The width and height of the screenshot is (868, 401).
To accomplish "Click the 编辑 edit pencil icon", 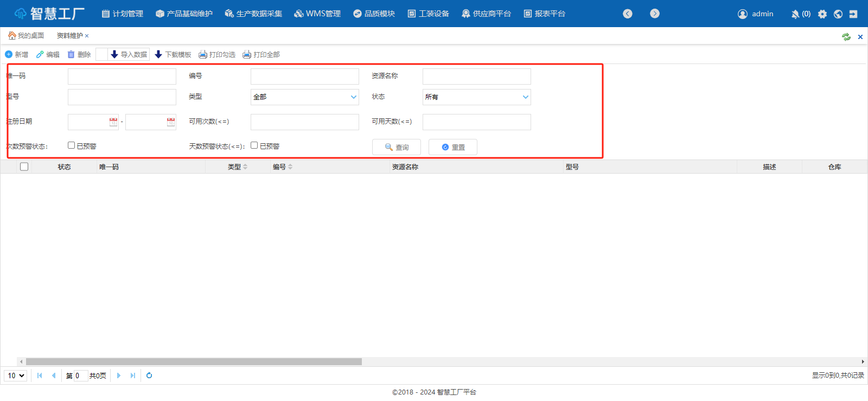I will pyautogui.click(x=40, y=54).
